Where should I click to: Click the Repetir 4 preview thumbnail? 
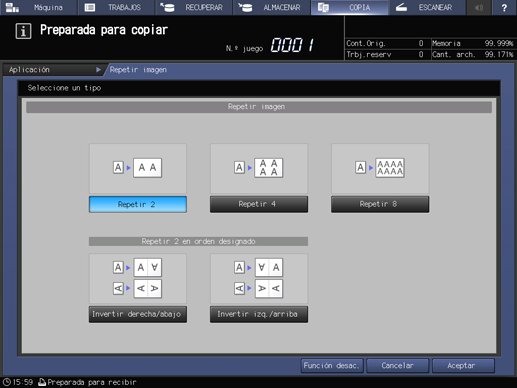pos(259,168)
